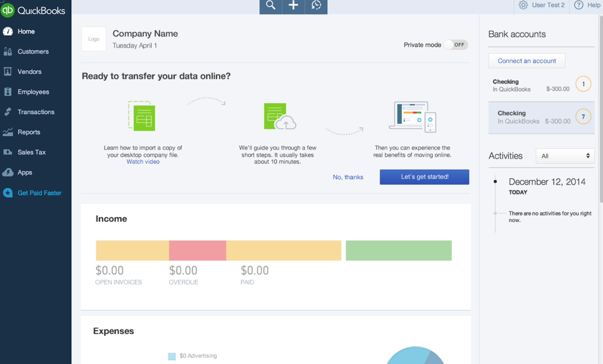The width and height of the screenshot is (603, 364).
Task: Select highlighted Checking account with badge 7
Action: pyautogui.click(x=542, y=118)
